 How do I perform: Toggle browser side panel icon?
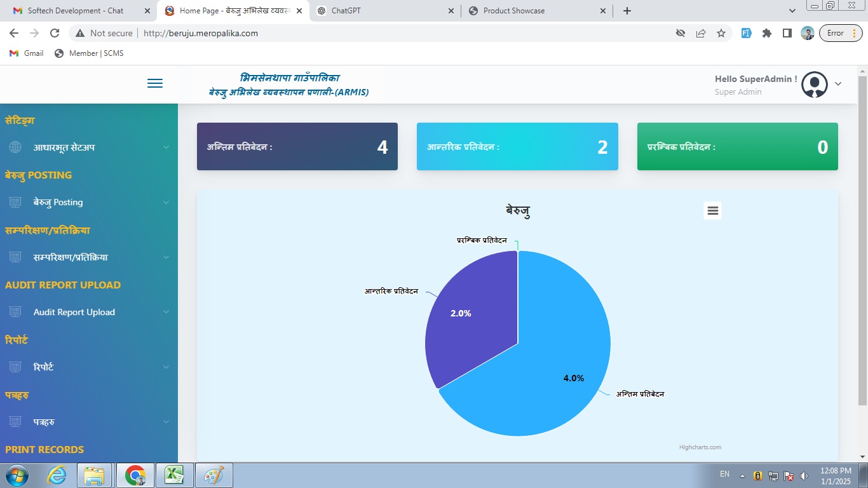787,33
